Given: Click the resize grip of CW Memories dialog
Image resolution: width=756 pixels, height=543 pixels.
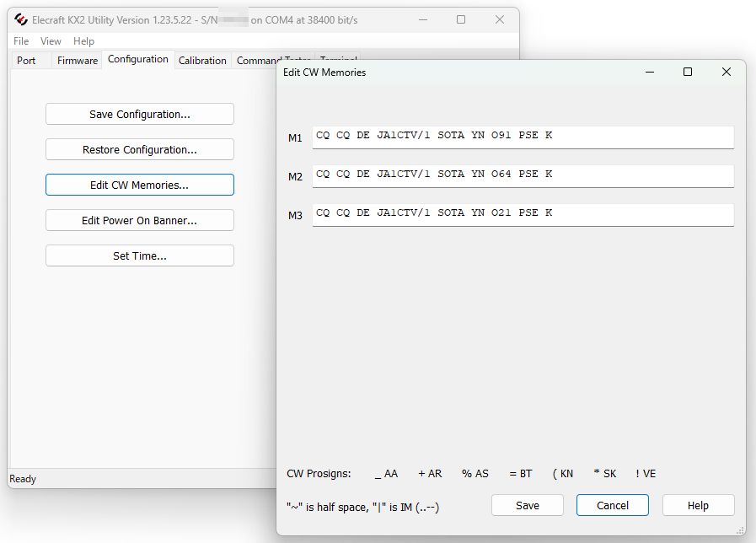Looking at the screenshot, I should pyautogui.click(x=740, y=530).
